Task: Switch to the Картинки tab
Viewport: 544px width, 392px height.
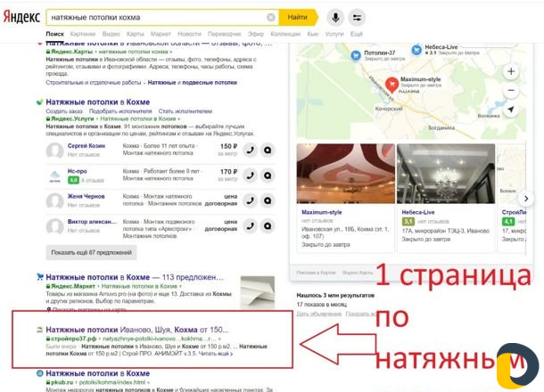Action: (83, 34)
